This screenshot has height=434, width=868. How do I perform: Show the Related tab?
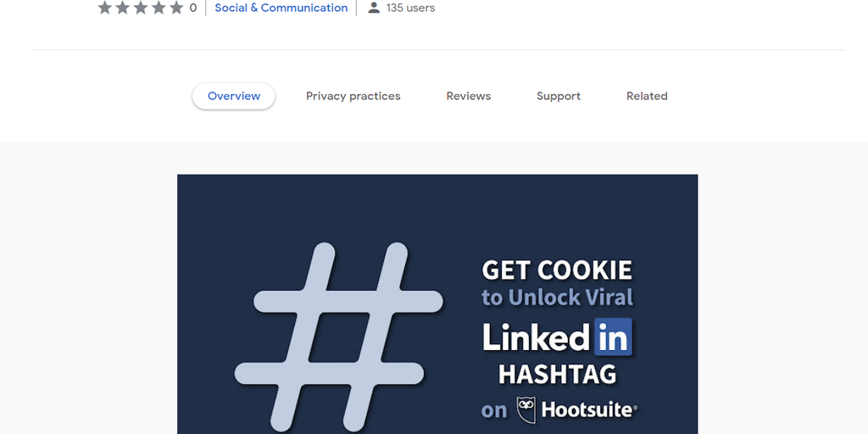pyautogui.click(x=647, y=96)
